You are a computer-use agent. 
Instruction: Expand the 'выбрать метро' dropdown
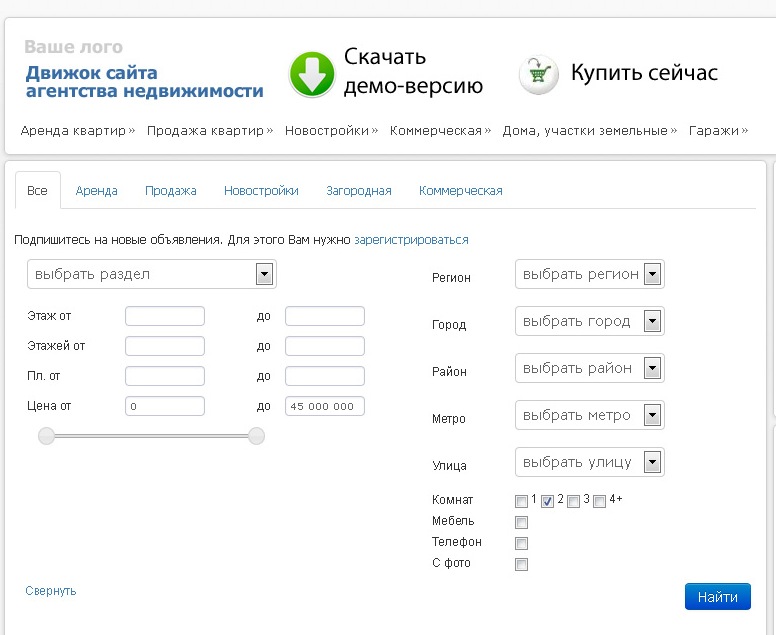[x=590, y=415]
